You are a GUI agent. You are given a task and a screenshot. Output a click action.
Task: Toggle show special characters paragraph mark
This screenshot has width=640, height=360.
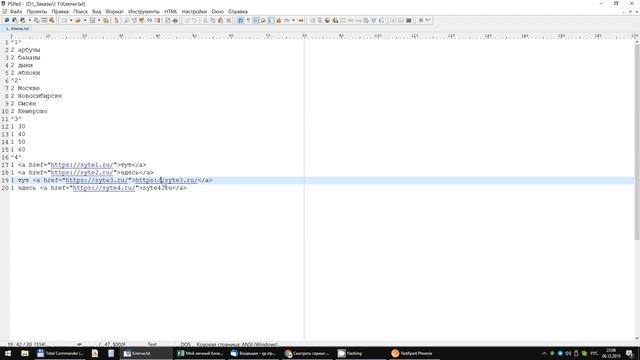[248, 20]
